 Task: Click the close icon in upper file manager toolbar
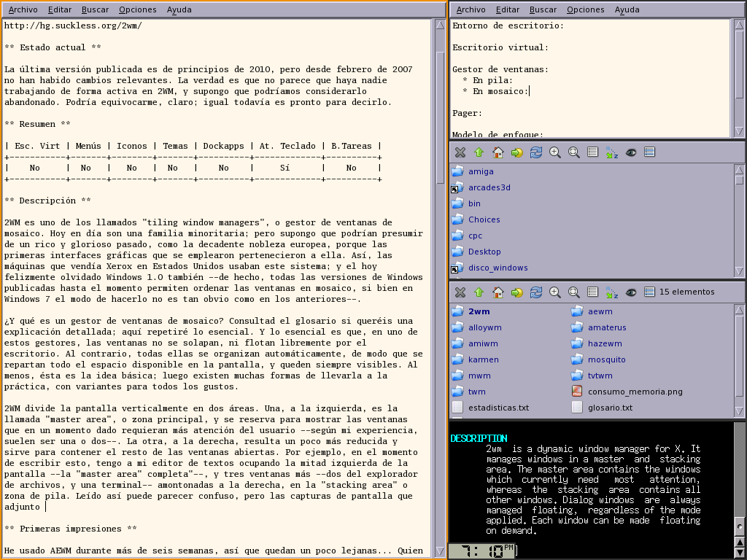(460, 152)
